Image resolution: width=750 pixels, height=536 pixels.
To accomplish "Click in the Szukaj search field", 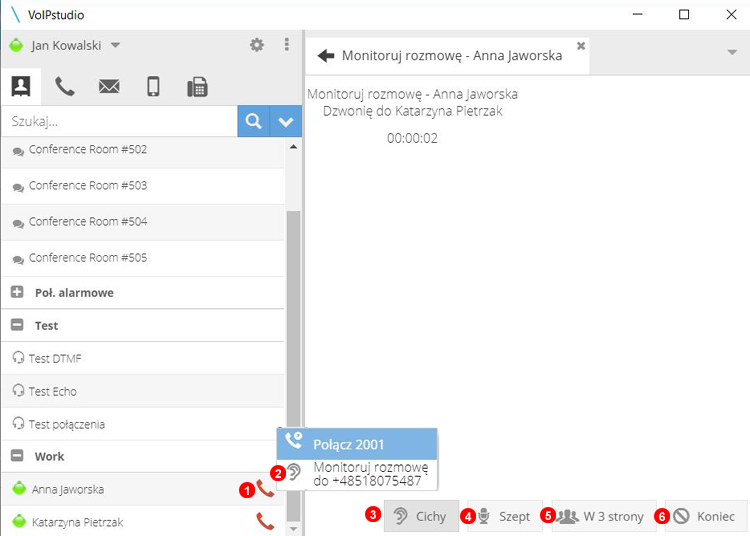I will point(118,122).
